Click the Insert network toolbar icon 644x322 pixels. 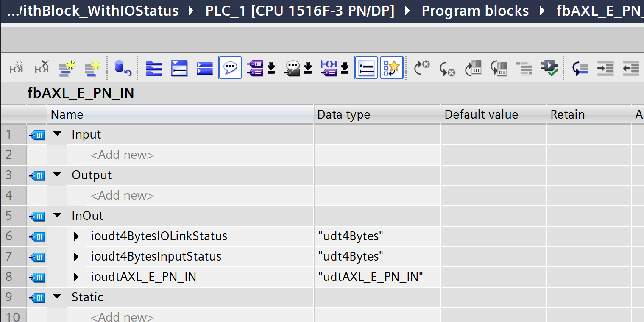17,68
